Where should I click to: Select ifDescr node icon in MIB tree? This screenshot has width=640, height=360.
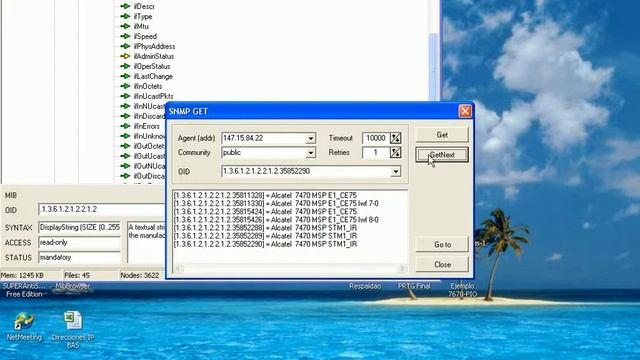(125, 6)
